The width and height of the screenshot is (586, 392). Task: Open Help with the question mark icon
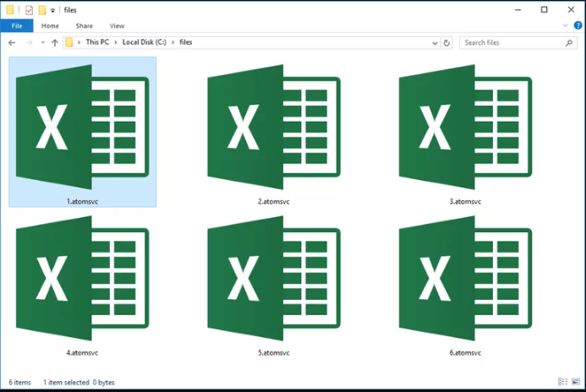[x=578, y=25]
